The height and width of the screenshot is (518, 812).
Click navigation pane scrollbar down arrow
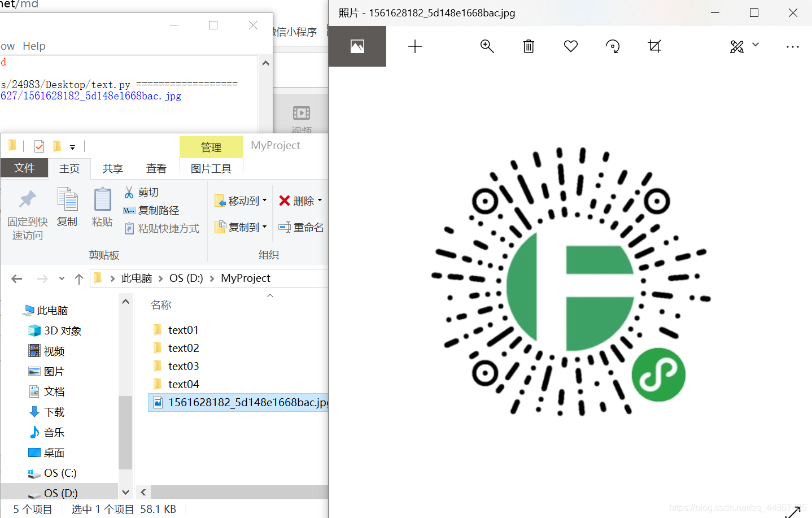point(125,492)
